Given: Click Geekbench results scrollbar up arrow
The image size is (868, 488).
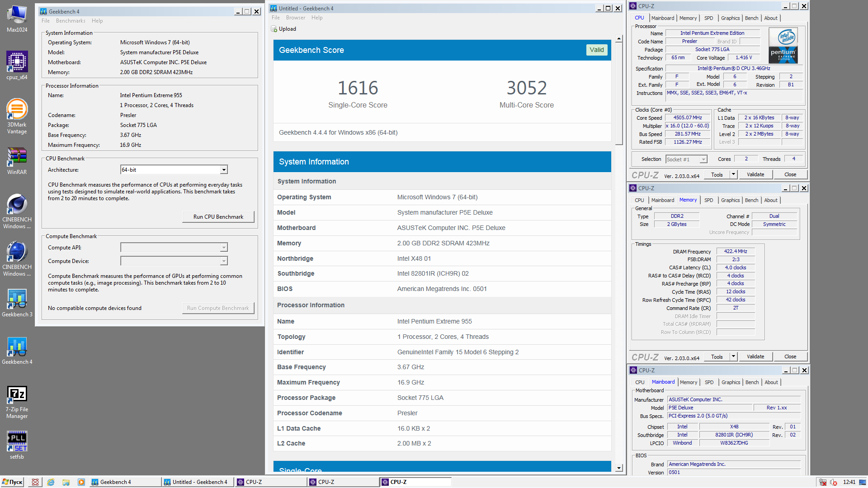Looking at the screenshot, I should [x=619, y=39].
